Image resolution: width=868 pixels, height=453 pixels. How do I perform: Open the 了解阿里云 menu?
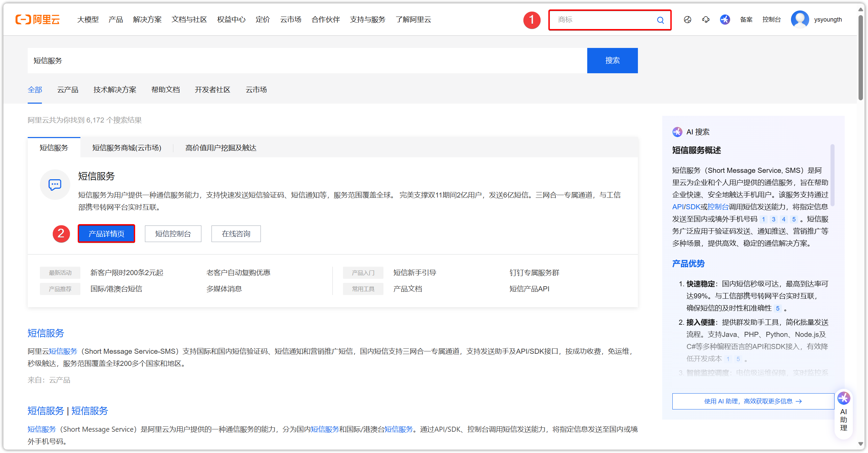pos(413,20)
